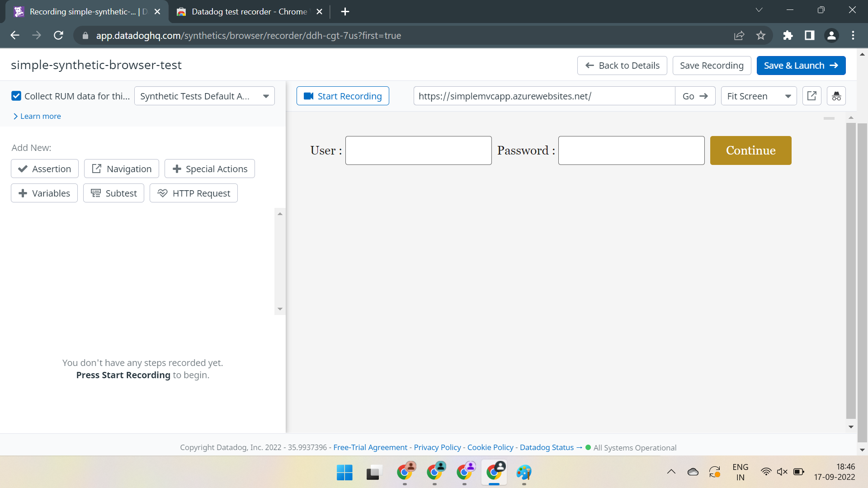Click muted volume tray icon
The width and height of the screenshot is (868, 488).
pos(782,472)
